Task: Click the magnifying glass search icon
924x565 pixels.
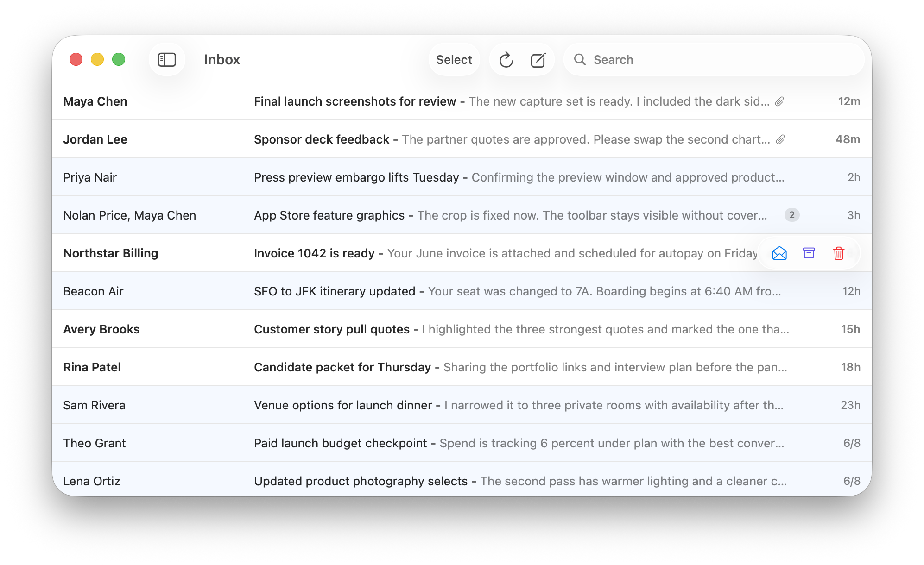Action: pyautogui.click(x=580, y=60)
